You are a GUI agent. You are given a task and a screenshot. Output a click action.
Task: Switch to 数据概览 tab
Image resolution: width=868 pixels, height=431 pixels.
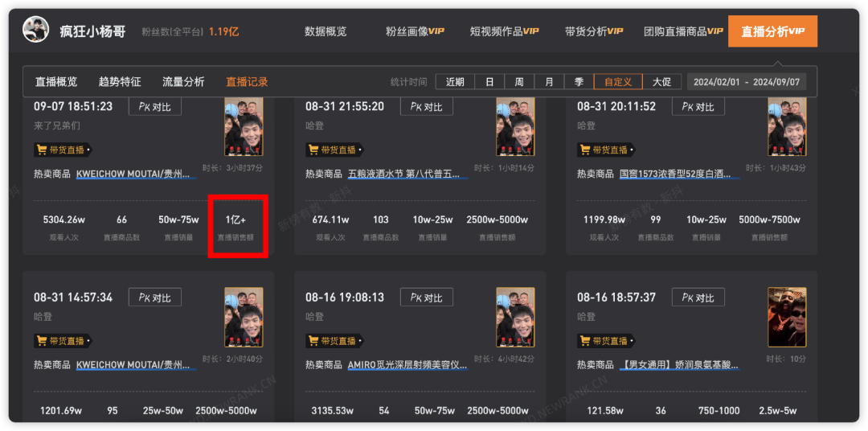pos(325,31)
